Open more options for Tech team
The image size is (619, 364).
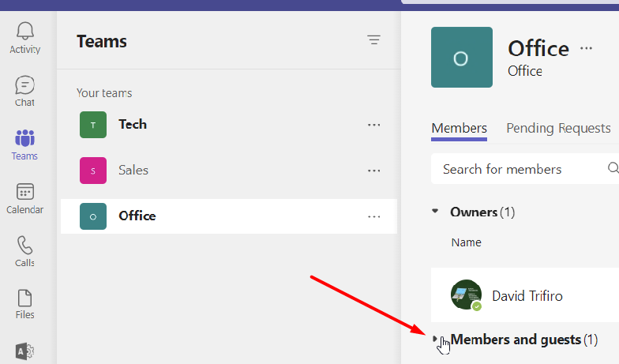point(374,125)
